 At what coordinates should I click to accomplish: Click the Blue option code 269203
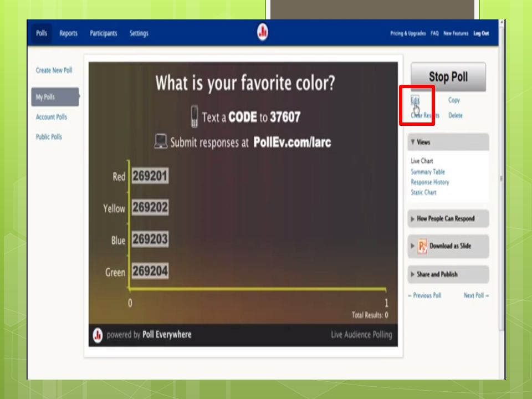point(150,239)
